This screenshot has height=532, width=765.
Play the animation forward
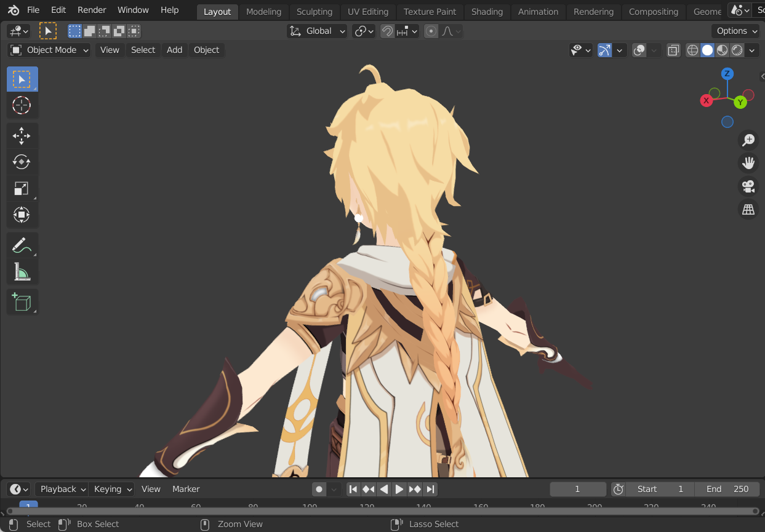(399, 489)
